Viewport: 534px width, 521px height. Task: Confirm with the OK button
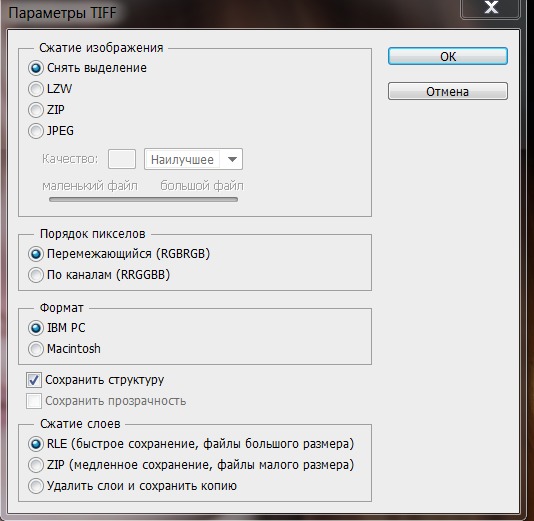(x=448, y=56)
